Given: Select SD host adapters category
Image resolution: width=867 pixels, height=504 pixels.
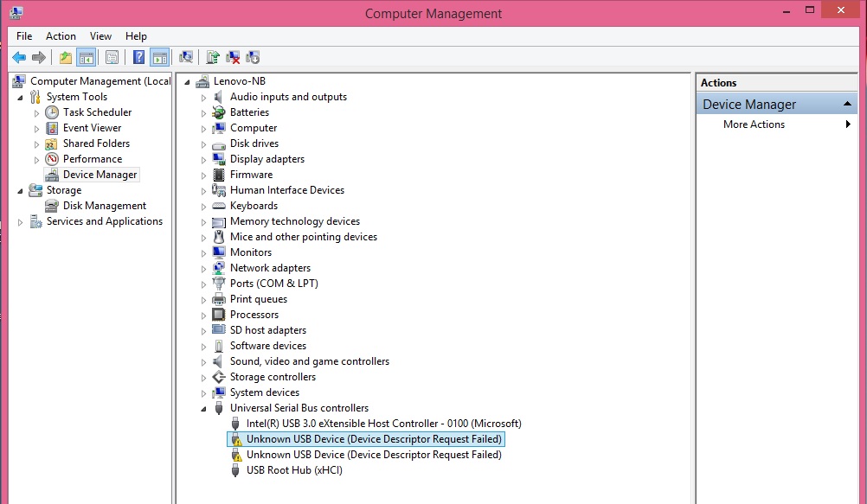Looking at the screenshot, I should pos(267,330).
